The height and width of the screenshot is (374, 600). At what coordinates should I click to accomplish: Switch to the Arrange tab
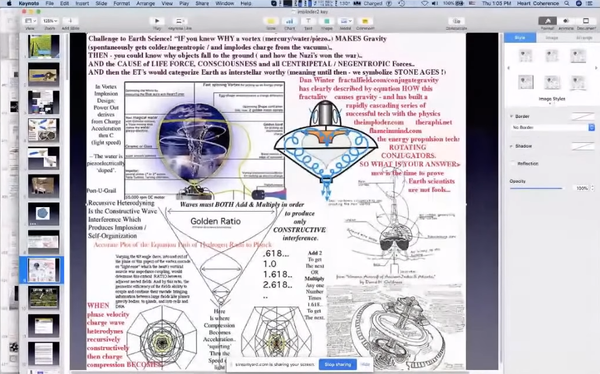coord(583,38)
